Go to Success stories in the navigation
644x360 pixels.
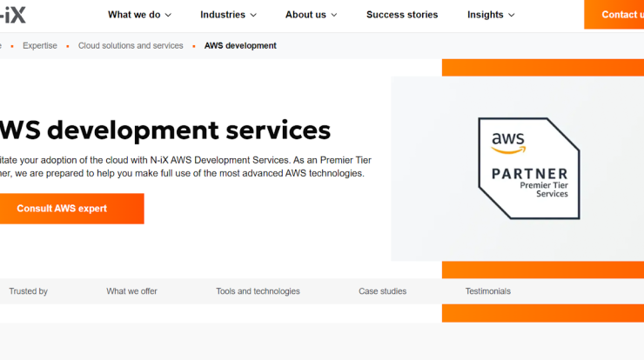pyautogui.click(x=402, y=15)
